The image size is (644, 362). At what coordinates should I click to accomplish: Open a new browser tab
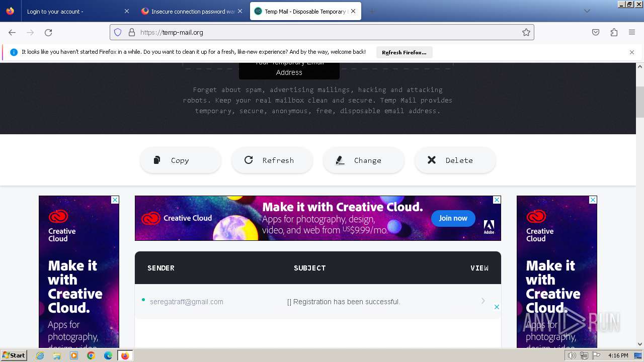372,11
